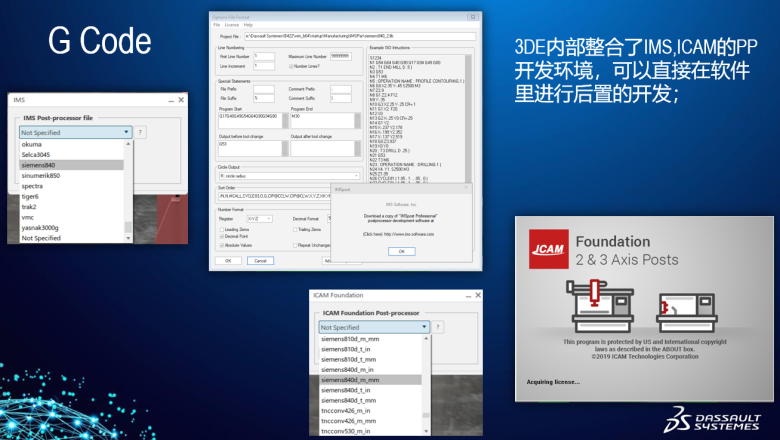
Task: Select siemens810d_t_mm in ICAM list
Action: click(370, 359)
